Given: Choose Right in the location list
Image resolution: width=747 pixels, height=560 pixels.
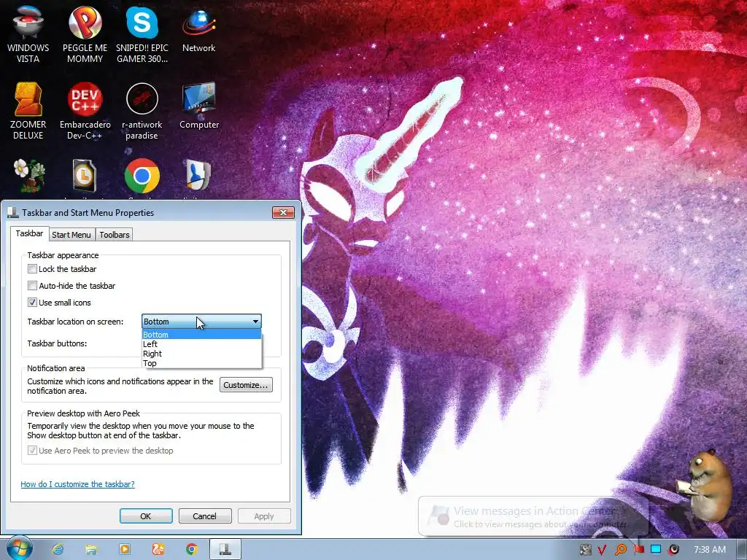Looking at the screenshot, I should [x=201, y=354].
